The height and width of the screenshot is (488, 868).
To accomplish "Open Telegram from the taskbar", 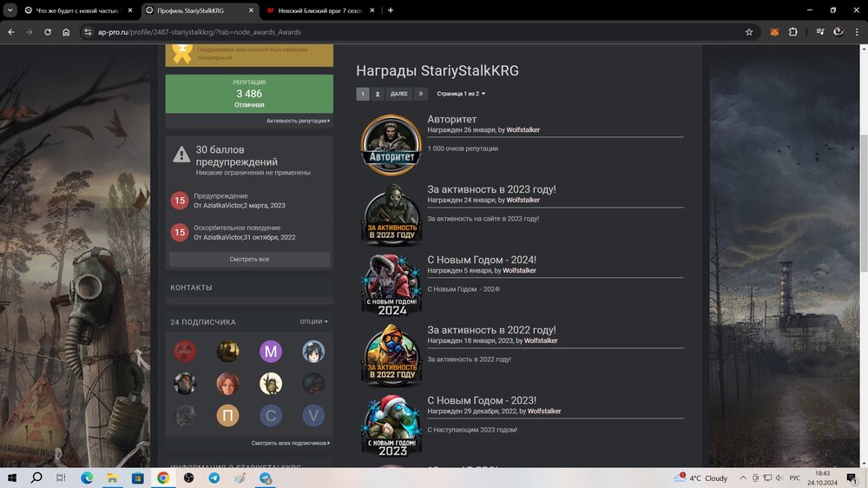I will click(x=214, y=478).
